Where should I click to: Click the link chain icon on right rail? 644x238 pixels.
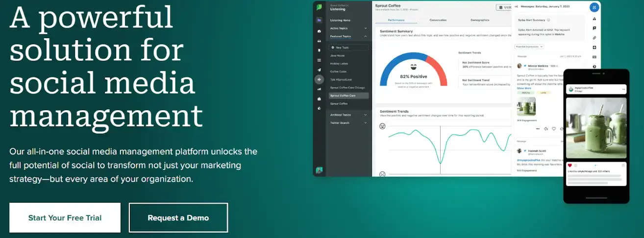click(x=594, y=38)
